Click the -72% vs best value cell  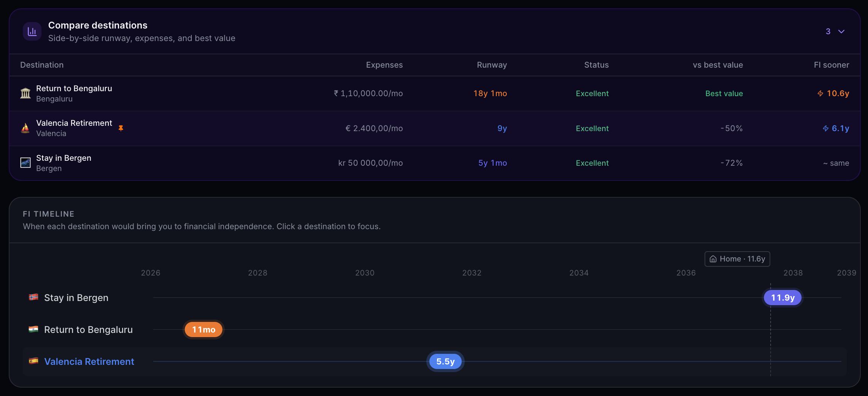tap(731, 163)
